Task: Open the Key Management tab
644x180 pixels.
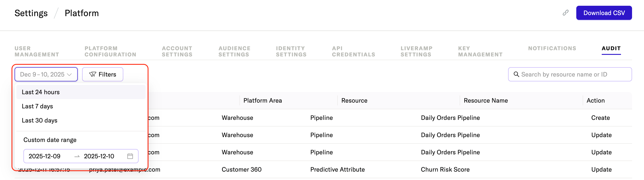Action: point(480,52)
